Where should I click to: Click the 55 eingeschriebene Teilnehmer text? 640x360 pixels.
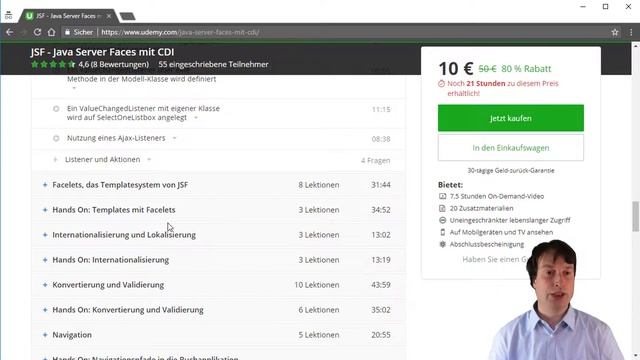[213, 64]
